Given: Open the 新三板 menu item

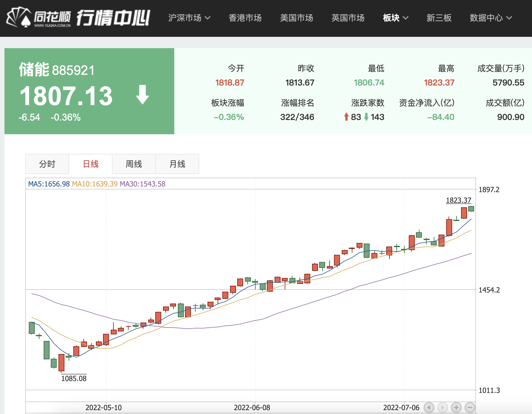Looking at the screenshot, I should coord(439,18).
